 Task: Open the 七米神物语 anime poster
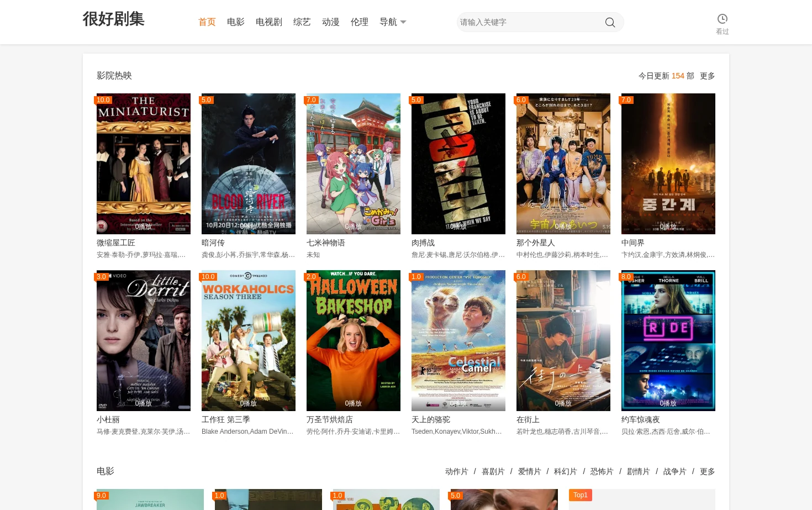click(354, 164)
